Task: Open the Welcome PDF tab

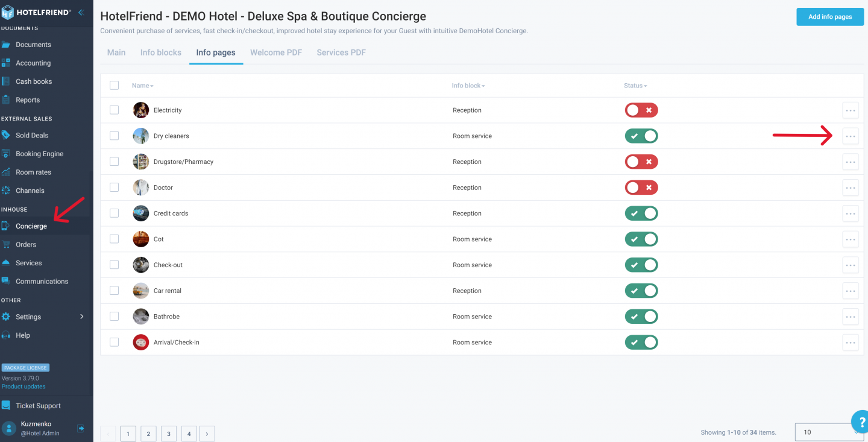Action: [x=276, y=52]
